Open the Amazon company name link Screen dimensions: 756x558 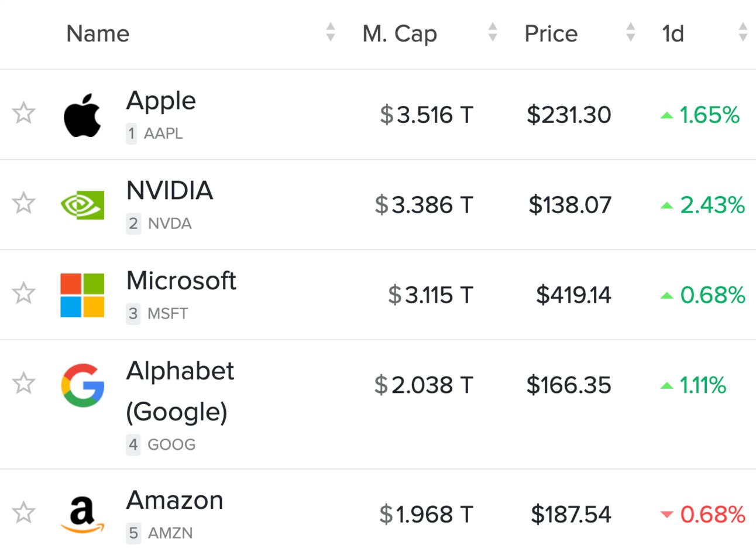[174, 501]
